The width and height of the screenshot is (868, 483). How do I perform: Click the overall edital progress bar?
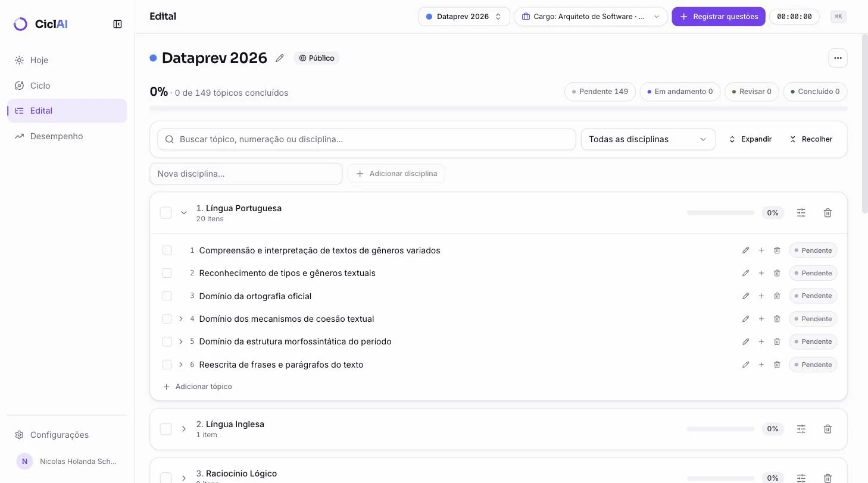point(498,109)
